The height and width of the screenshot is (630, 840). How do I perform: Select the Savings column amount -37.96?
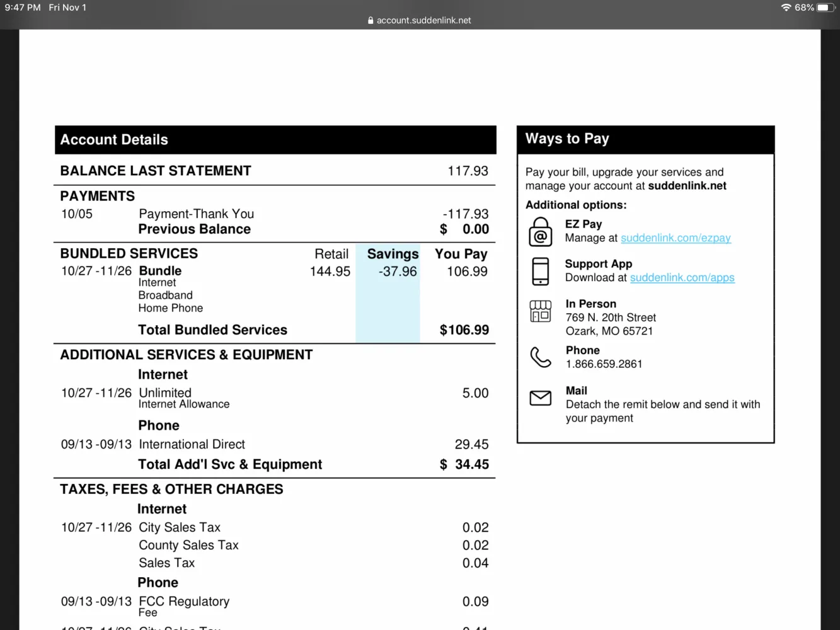click(x=398, y=272)
